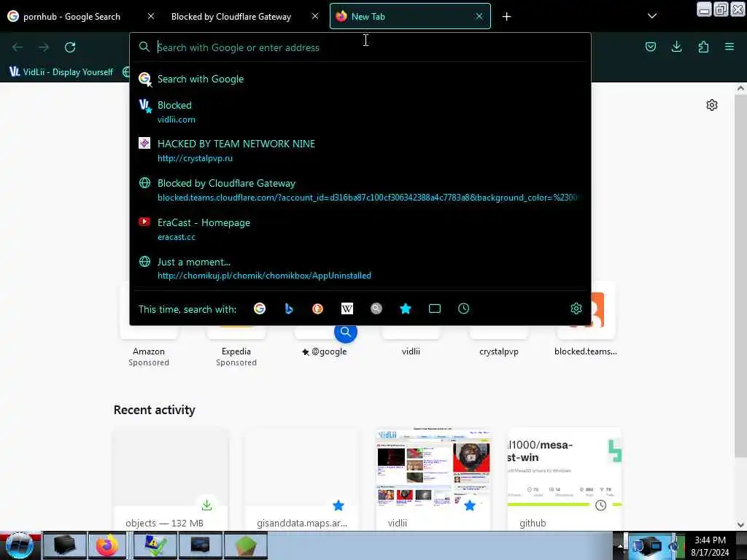Open Firefox from the taskbar
This screenshot has height=560, width=747.
tap(108, 545)
